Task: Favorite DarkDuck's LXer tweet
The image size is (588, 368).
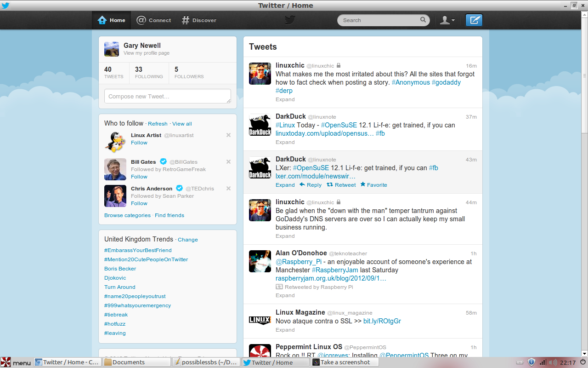Action: tap(373, 185)
